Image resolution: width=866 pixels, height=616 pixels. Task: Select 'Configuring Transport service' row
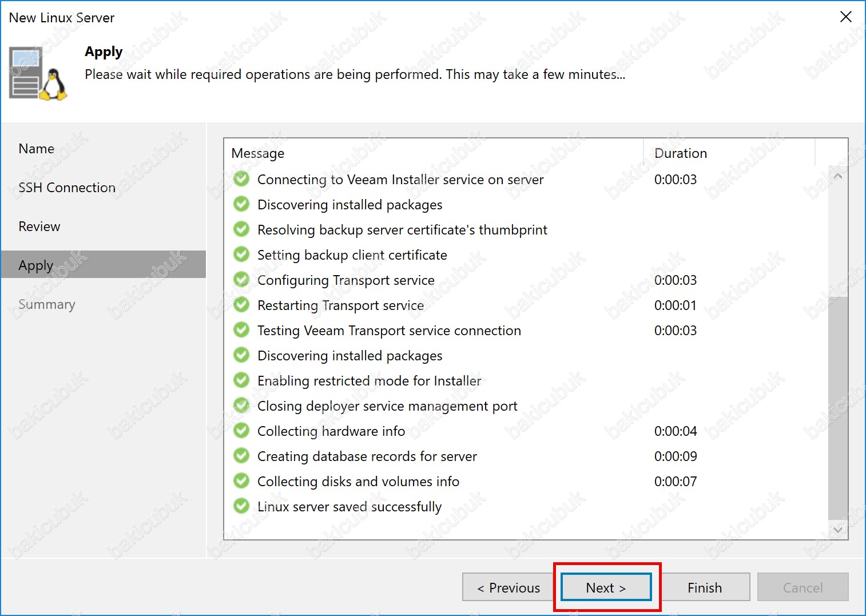pos(526,280)
